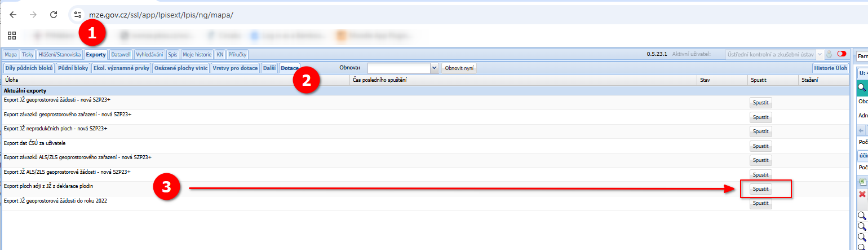Viewport: 868px width, 250px height.
Task: Open the Vrstvy pro dotace sub-tab
Action: pyautogui.click(x=235, y=68)
